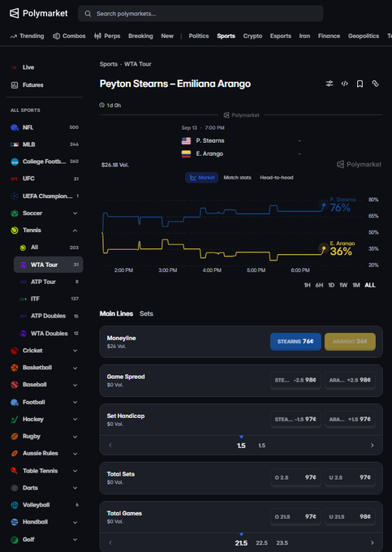Select the Market chart tab

click(x=202, y=178)
